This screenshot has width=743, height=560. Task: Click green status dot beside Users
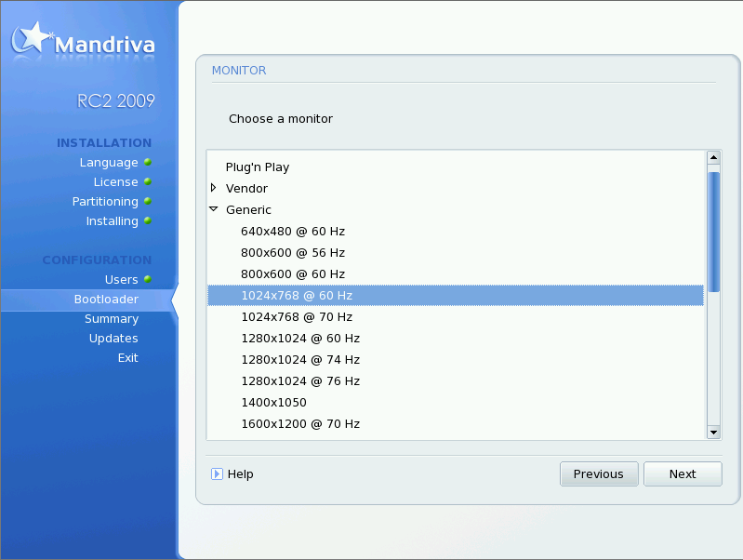[148, 279]
